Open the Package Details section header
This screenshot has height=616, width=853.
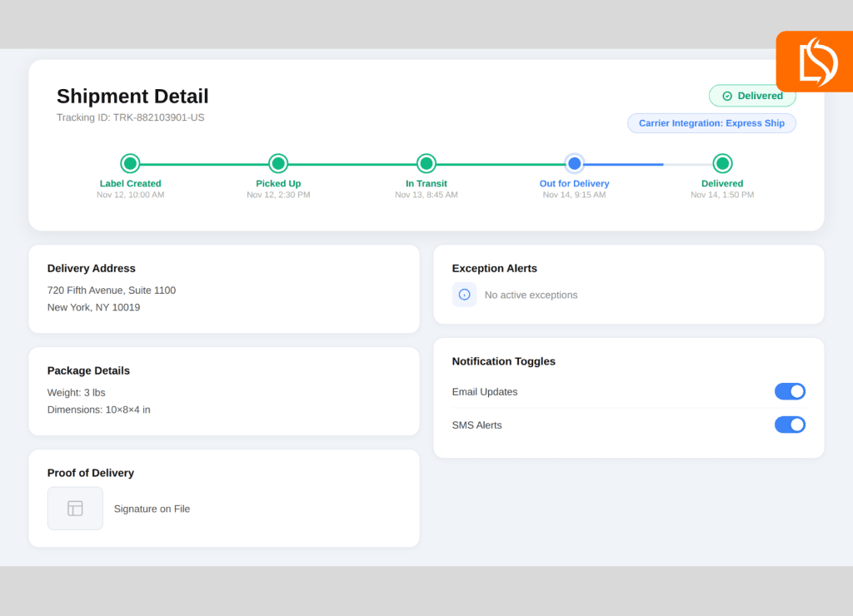pyautogui.click(x=88, y=370)
